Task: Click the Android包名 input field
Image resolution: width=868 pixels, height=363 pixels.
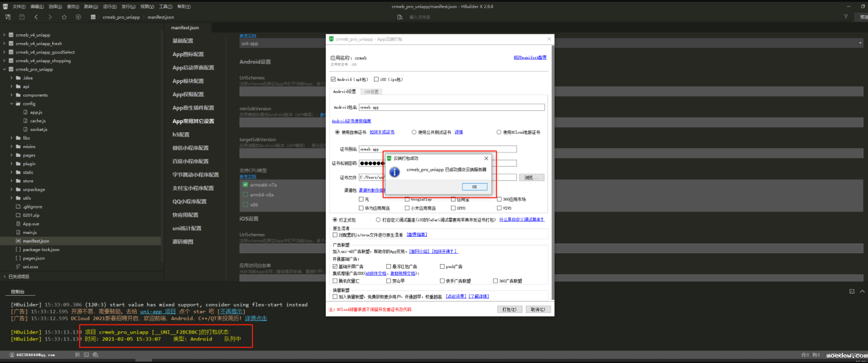Action: pos(451,108)
